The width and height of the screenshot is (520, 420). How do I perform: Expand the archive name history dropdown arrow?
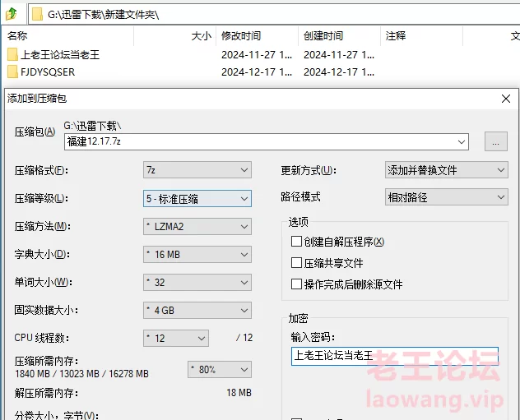click(462, 141)
